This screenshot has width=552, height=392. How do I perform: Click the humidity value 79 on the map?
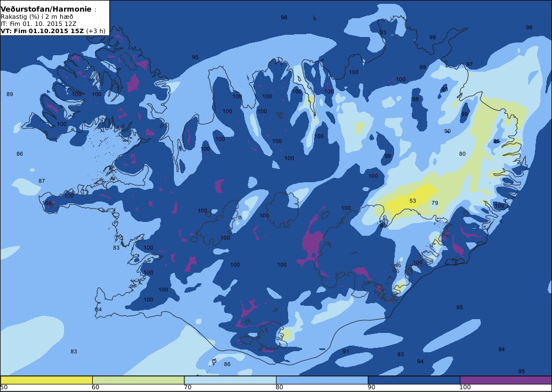click(435, 203)
